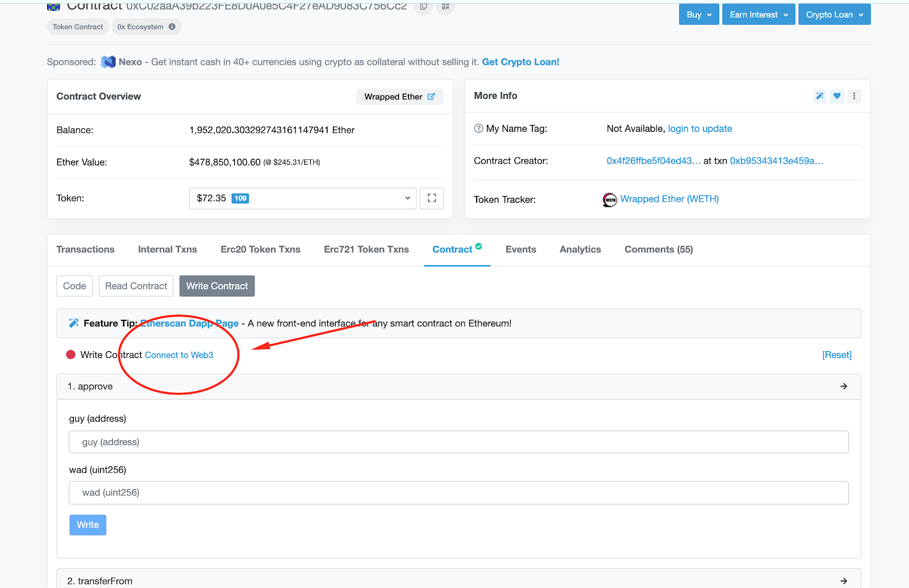Open the Erc721 Token Txns tab
The height and width of the screenshot is (588, 909).
[x=366, y=249]
